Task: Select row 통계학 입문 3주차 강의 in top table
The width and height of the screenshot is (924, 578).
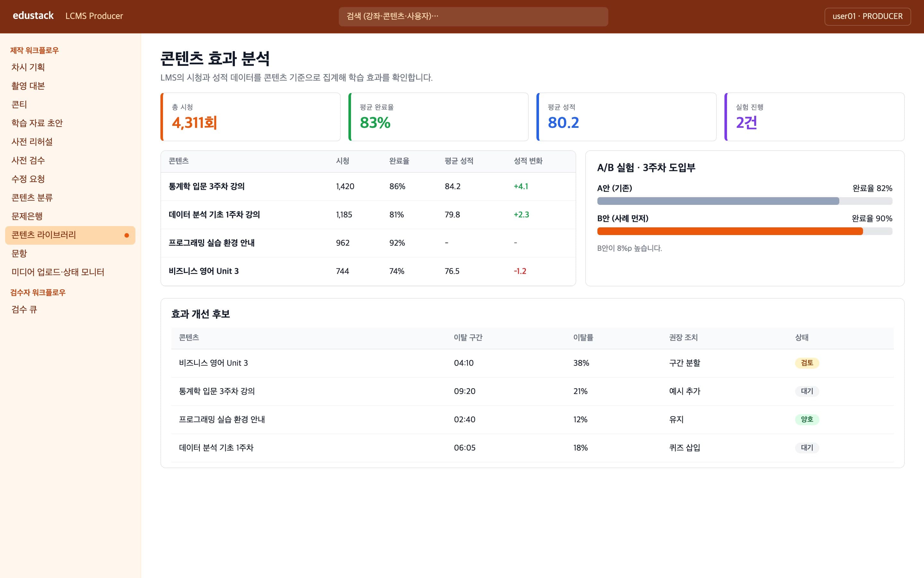Action: pos(368,187)
